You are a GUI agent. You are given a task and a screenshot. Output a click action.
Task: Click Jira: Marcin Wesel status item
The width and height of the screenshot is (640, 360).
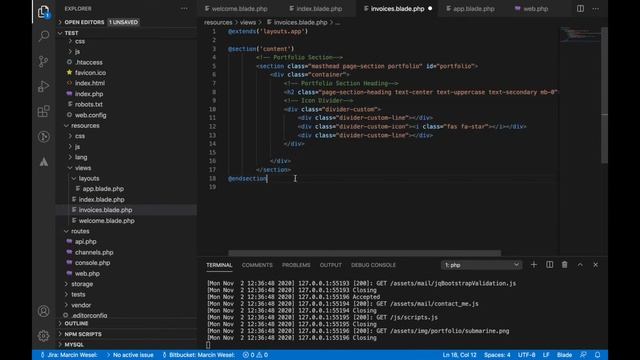[69, 355]
